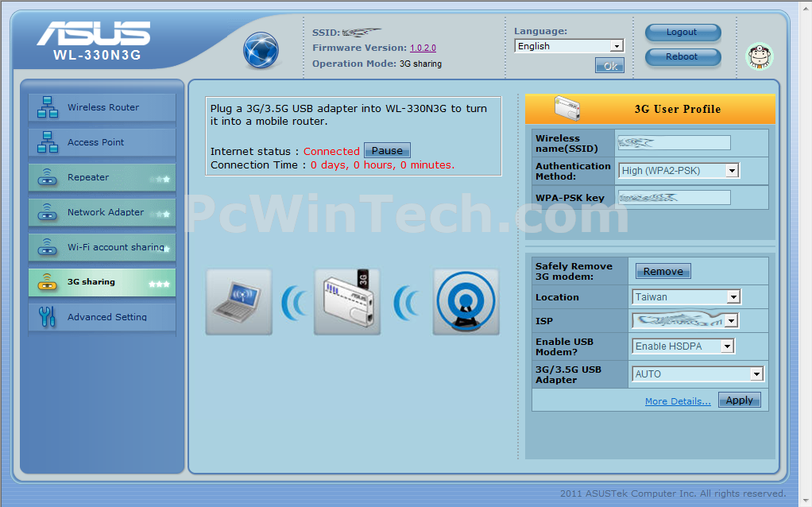Click the blue 3G antenna tower image
Image resolution: width=812 pixels, height=507 pixels.
coord(466,302)
